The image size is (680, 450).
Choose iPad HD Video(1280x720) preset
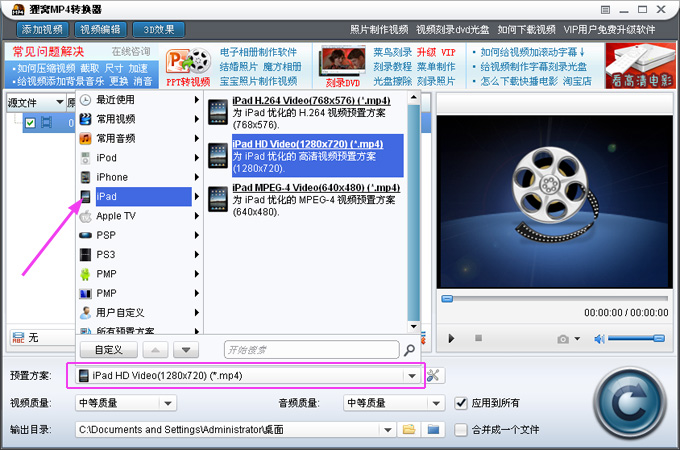(x=317, y=156)
